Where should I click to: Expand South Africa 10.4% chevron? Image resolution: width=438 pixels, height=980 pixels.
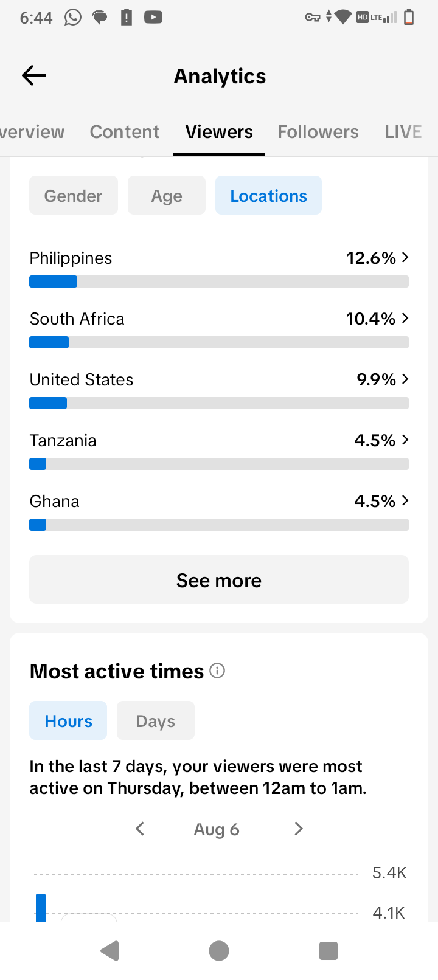point(405,318)
